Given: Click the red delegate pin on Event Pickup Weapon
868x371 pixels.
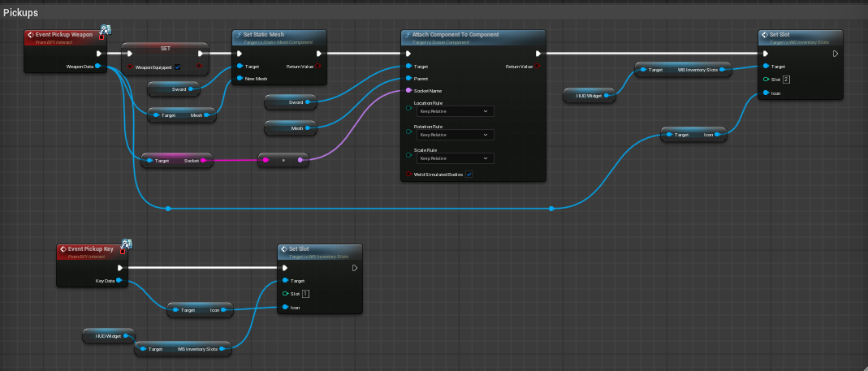Looking at the screenshot, I should [x=101, y=37].
